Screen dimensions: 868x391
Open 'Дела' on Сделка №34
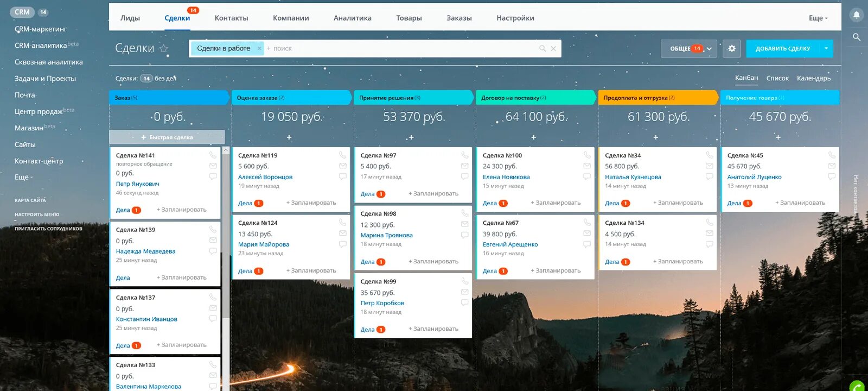612,203
